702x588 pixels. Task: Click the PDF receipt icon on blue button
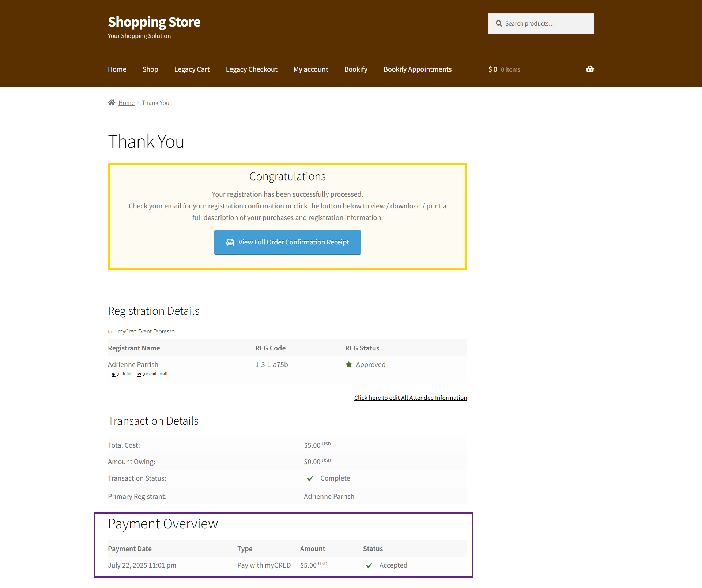(x=230, y=242)
